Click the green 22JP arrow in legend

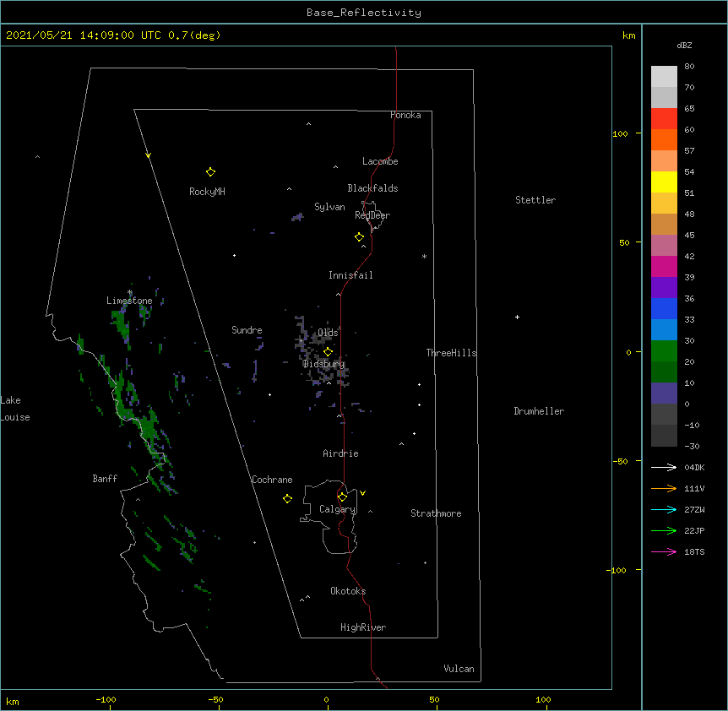[664, 530]
